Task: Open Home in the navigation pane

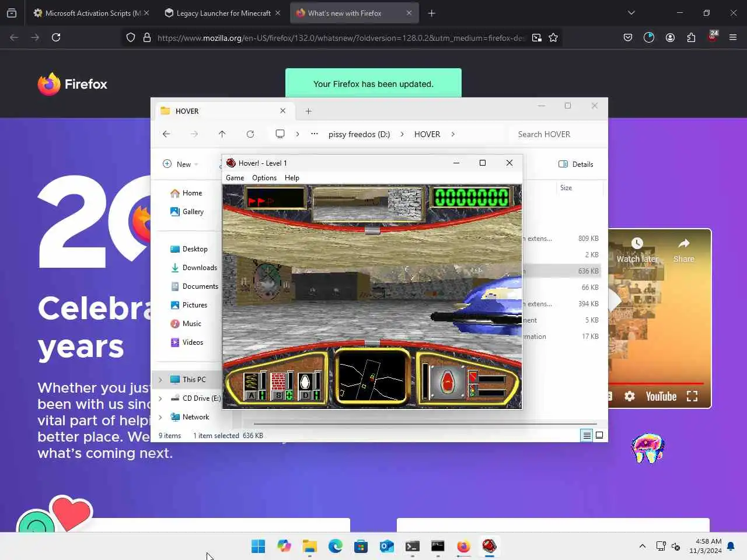Action: pos(186,193)
